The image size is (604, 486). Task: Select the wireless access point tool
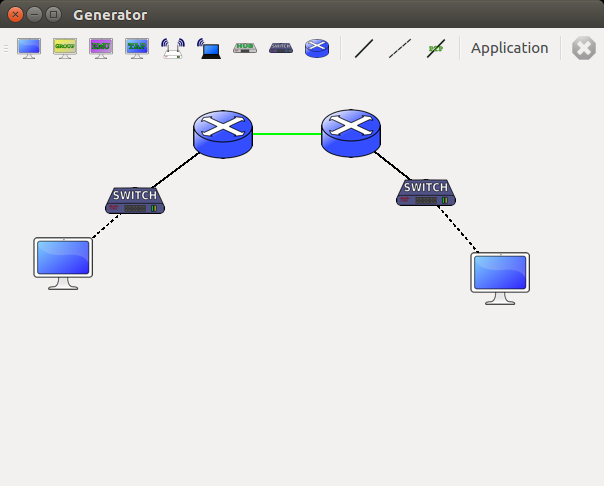[x=173, y=48]
